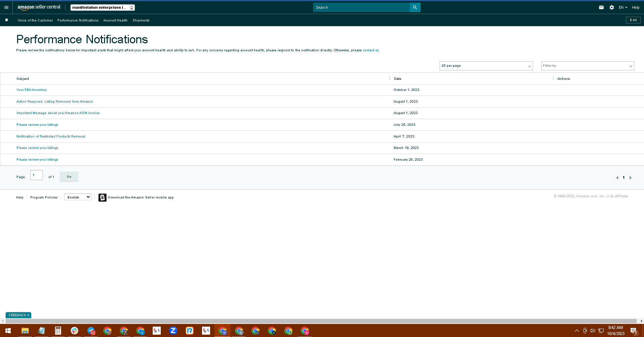The width and height of the screenshot is (644, 337).
Task: Go to the next page arrow
Action: click(x=630, y=178)
